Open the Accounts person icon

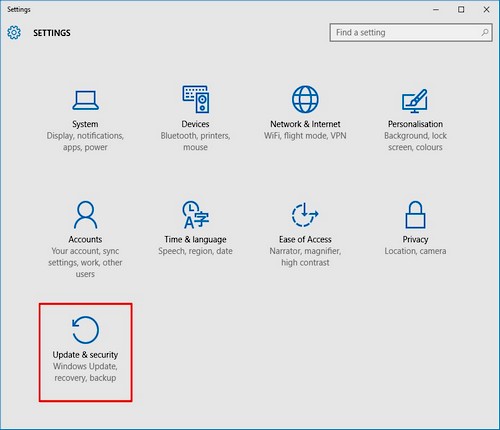point(85,215)
